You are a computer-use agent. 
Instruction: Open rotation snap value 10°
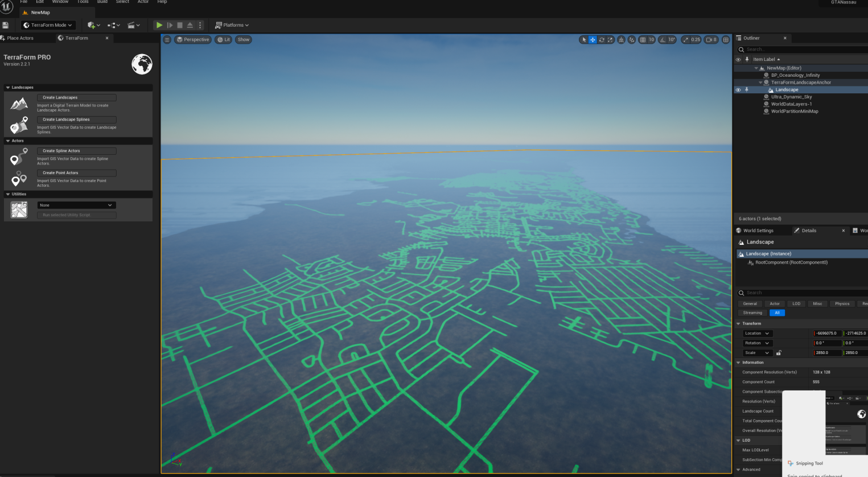672,40
